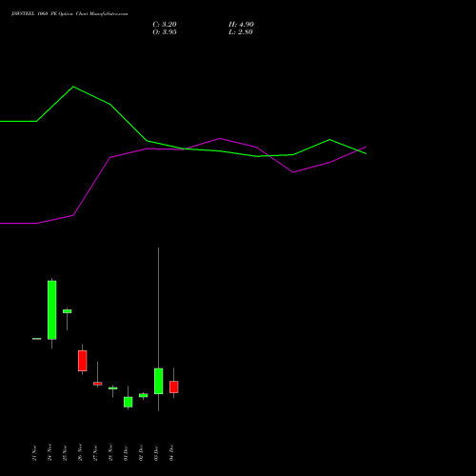This screenshot has width=476, height=476.
Task: Click the peak of the green indicator line
Action: (x=73, y=87)
